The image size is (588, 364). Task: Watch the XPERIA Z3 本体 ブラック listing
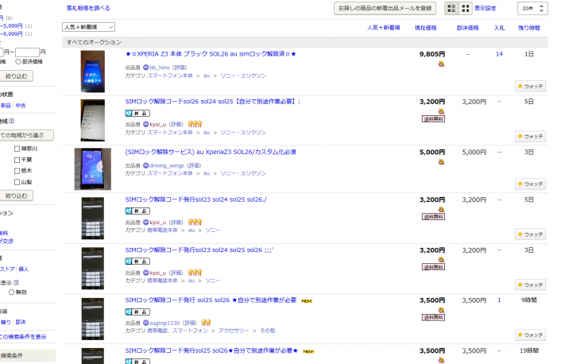tap(530, 86)
